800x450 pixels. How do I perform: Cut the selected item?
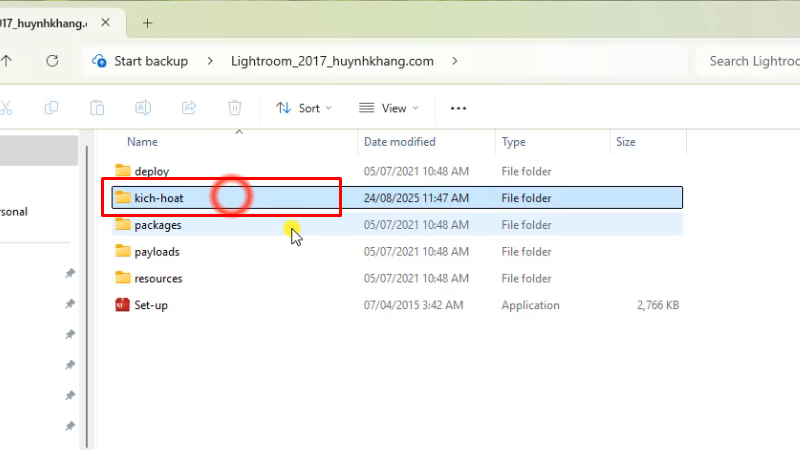tap(6, 108)
